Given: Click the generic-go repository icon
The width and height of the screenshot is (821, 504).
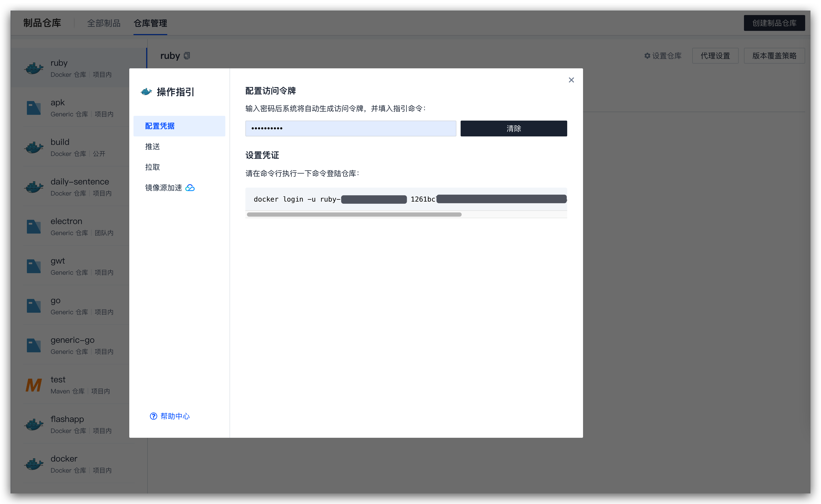Looking at the screenshot, I should pyautogui.click(x=34, y=345).
